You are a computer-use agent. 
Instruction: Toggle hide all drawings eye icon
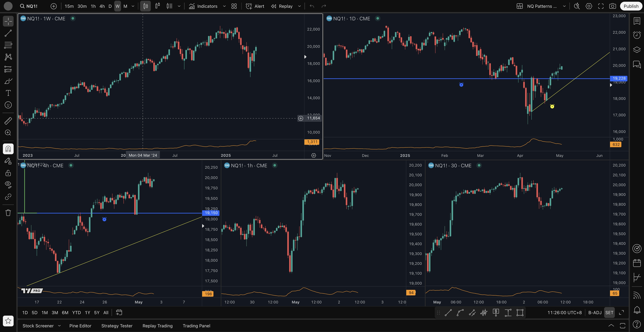[8, 185]
